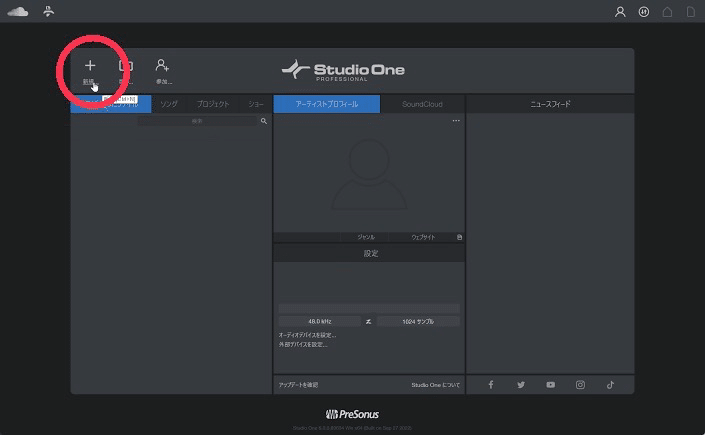Open the Instagram icon

[x=580, y=385]
